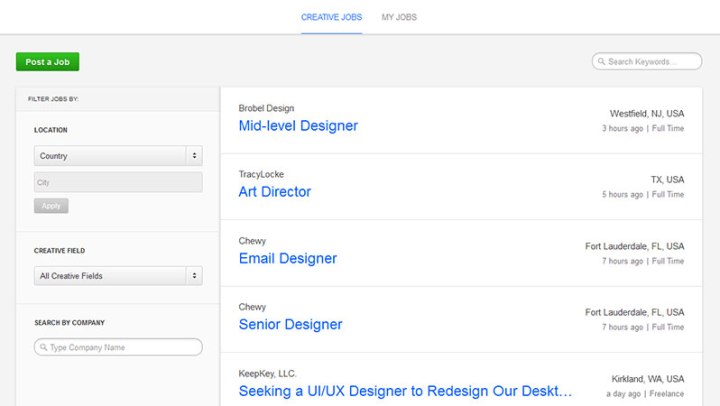Screen dimensions: 720x406
Task: Click the TracyLocke company name
Action: click(261, 175)
